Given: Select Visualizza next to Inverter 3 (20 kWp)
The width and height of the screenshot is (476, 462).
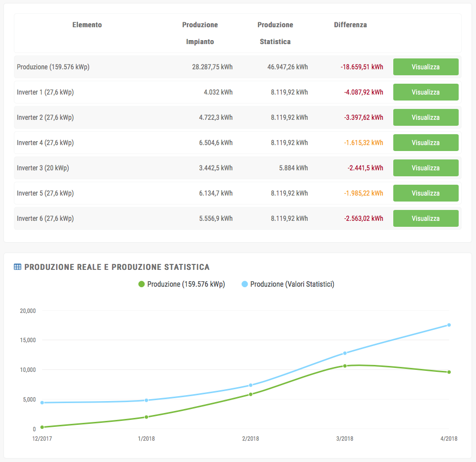Looking at the screenshot, I should click(425, 168).
